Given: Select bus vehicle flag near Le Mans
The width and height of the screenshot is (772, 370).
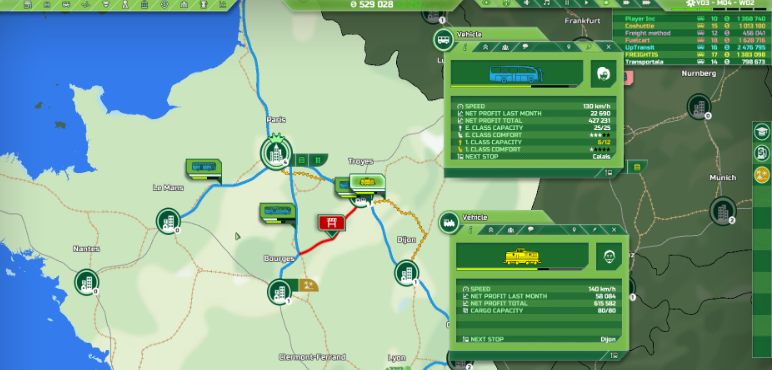Looking at the screenshot, I should (x=203, y=168).
